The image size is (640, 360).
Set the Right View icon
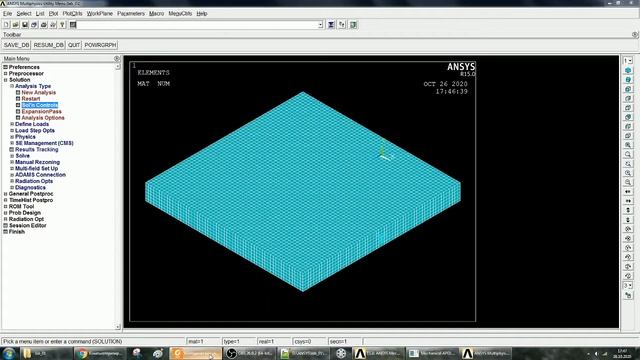click(628, 98)
